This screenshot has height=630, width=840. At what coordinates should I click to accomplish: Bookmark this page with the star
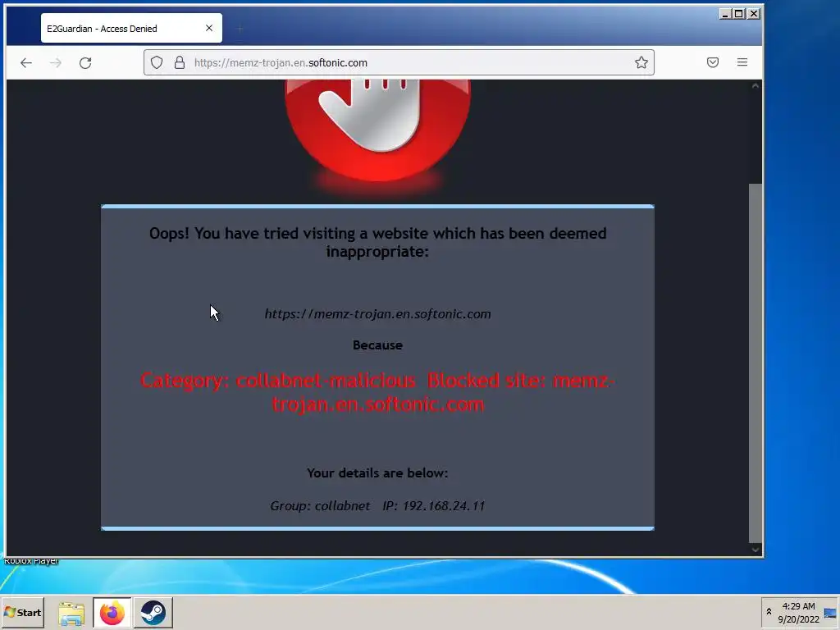pyautogui.click(x=641, y=62)
